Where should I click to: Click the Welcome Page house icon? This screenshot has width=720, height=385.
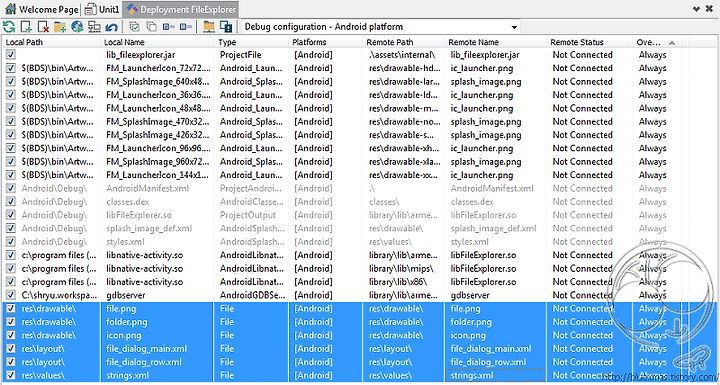(x=11, y=9)
